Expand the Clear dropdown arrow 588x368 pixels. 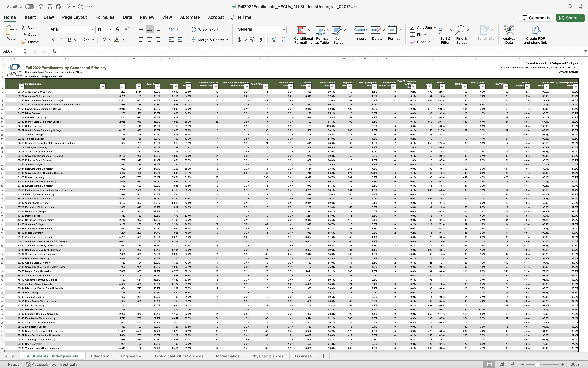coord(429,42)
